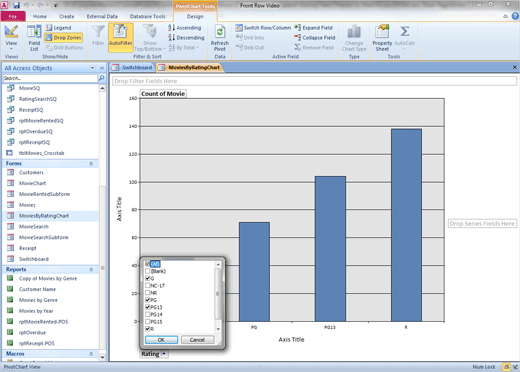The height and width of the screenshot is (372, 520).
Task: Check the PG15 checkbox
Action: point(148,322)
